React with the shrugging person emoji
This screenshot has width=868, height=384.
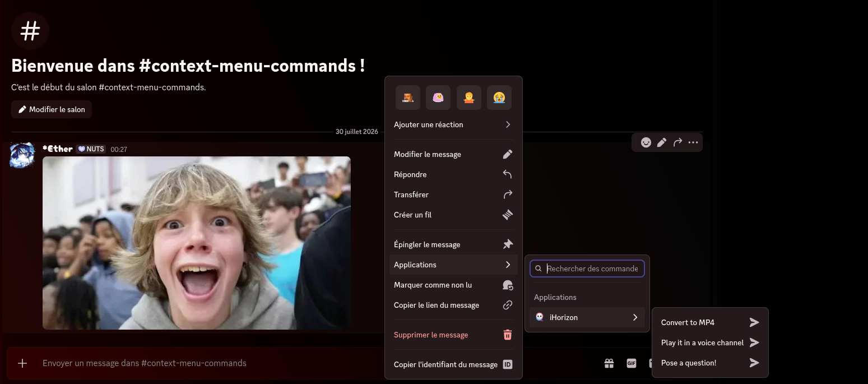(468, 98)
